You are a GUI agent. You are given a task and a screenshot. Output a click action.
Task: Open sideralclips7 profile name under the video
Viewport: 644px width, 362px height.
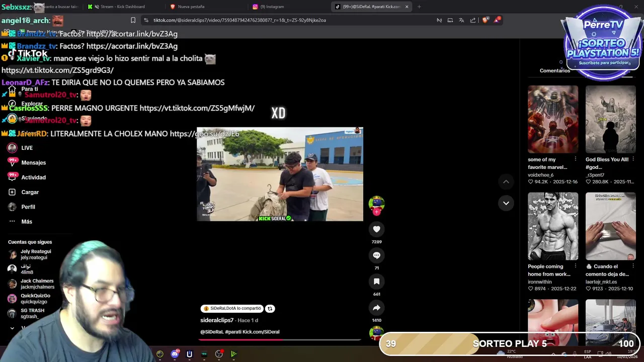pyautogui.click(x=217, y=320)
